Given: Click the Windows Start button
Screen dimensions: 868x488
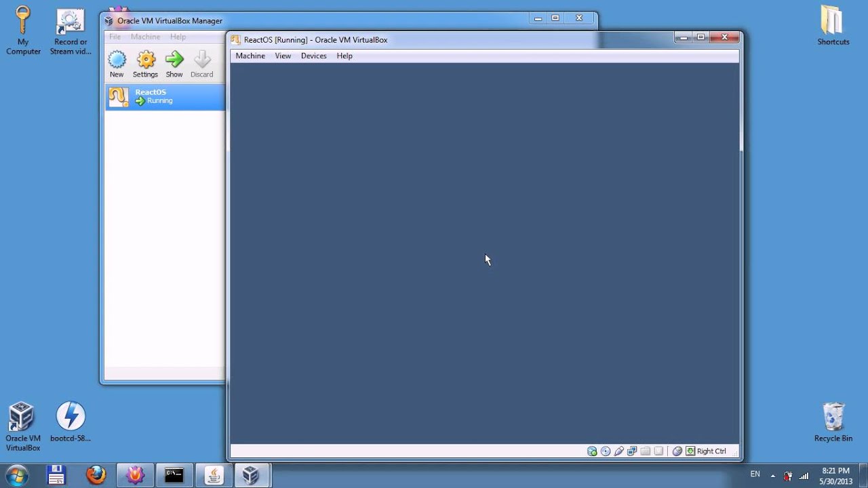Looking at the screenshot, I should [18, 475].
